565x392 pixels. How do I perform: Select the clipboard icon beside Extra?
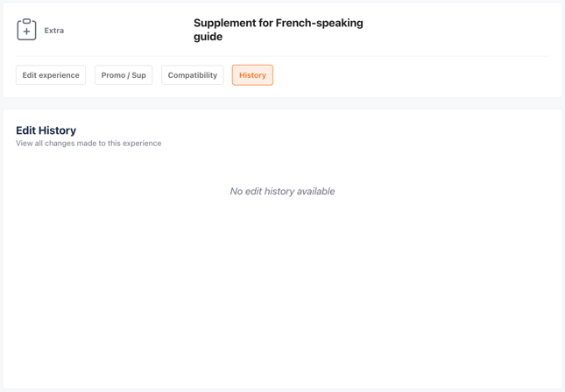(27, 30)
